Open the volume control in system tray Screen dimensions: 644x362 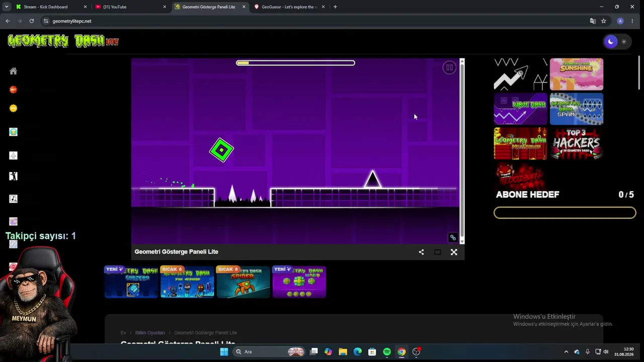click(x=606, y=352)
